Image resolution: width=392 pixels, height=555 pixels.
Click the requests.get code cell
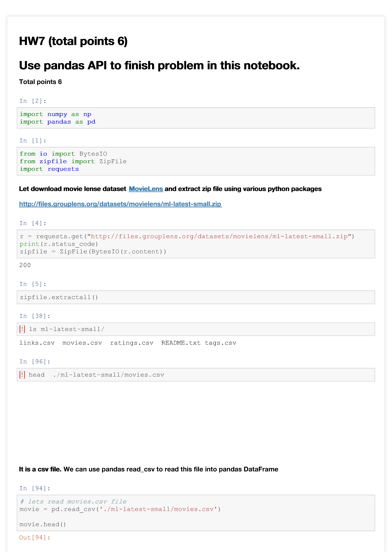[196, 244]
